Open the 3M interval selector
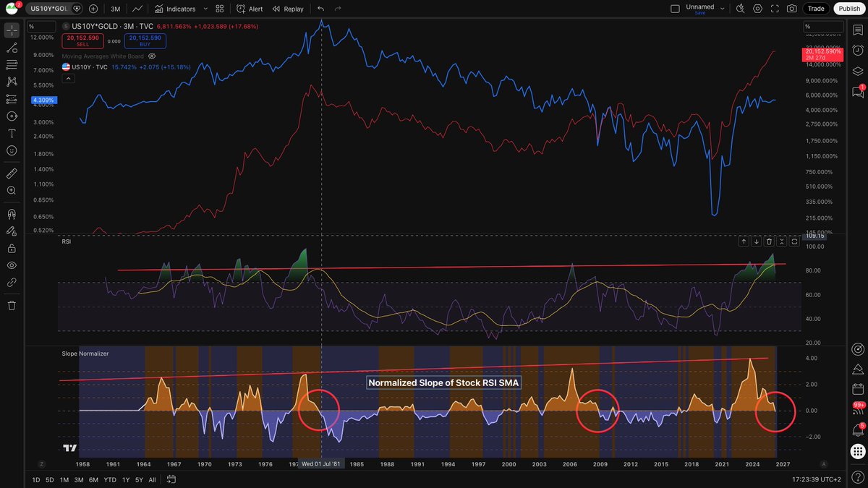Screen dimensions: 868x488 (116, 9)
